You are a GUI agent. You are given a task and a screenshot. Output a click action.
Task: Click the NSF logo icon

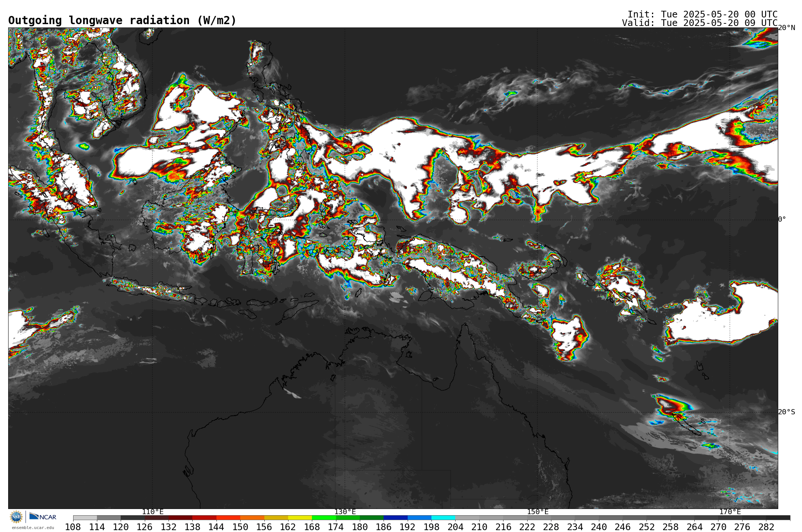click(x=16, y=516)
